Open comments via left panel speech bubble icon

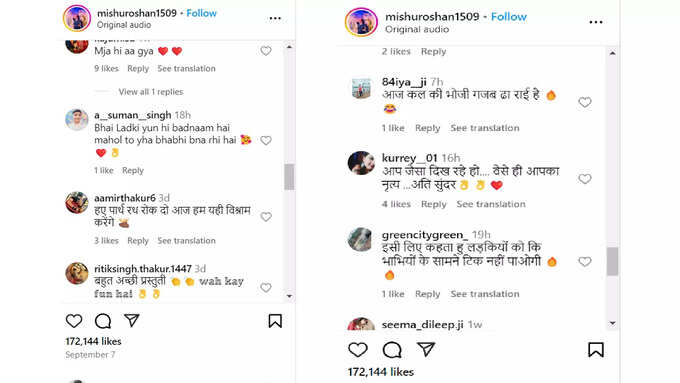(103, 321)
